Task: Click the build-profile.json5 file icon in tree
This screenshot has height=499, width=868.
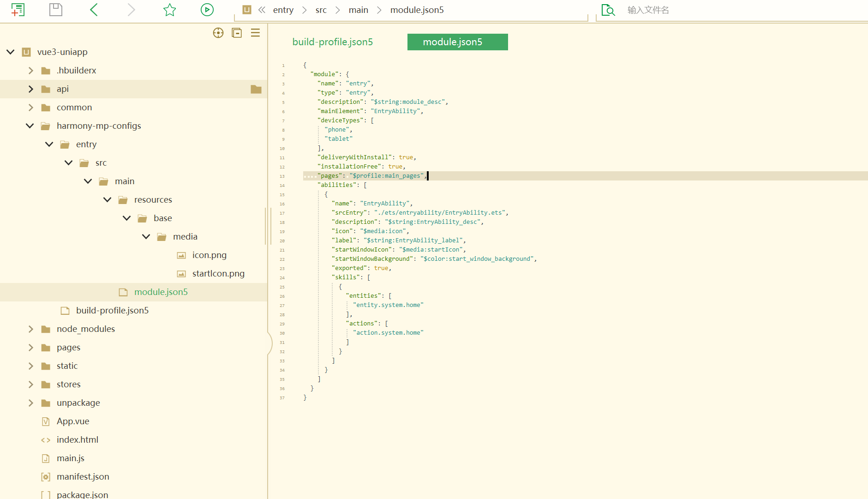Action: 65,311
